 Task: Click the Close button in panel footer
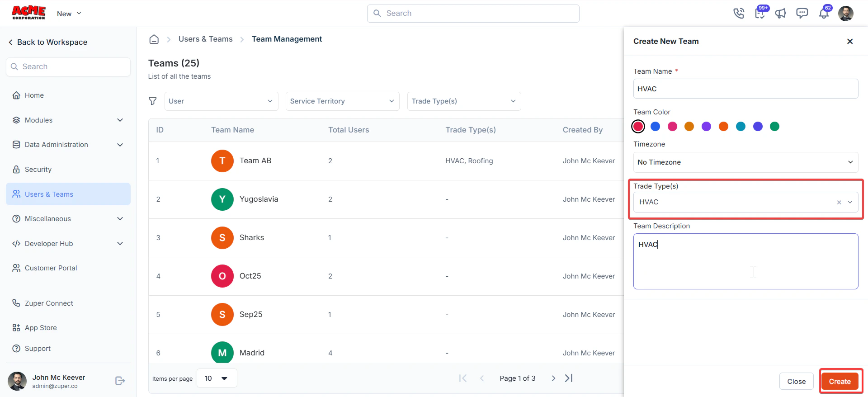click(x=797, y=382)
